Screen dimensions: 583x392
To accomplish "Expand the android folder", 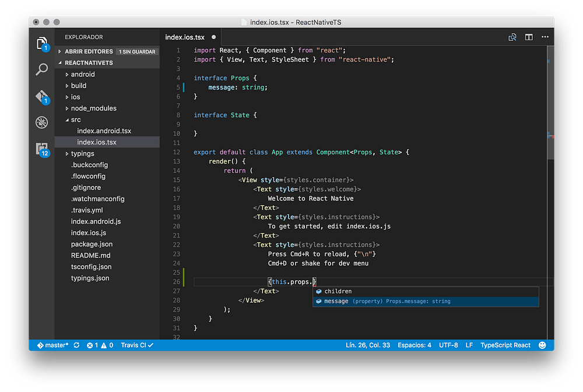I will point(107,75).
